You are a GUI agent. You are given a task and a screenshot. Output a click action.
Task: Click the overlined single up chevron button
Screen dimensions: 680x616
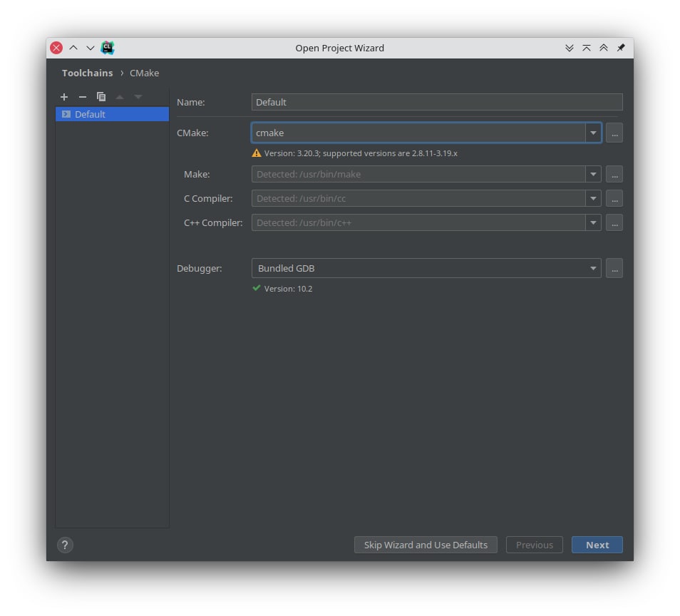[587, 48]
